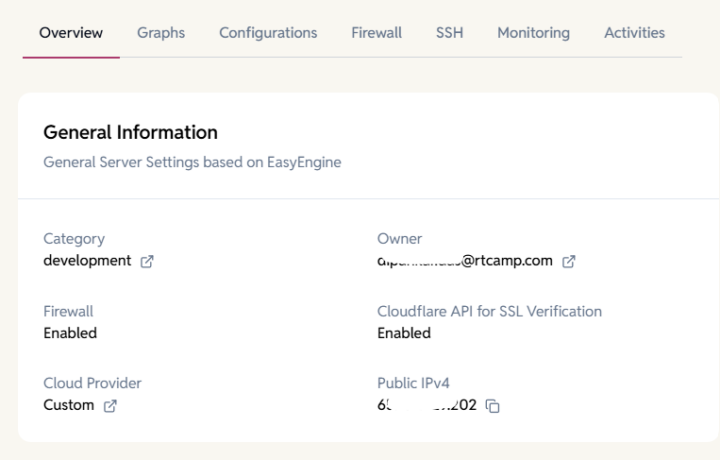View the Activities tab
Viewport: 720px width, 460px height.
tap(634, 33)
